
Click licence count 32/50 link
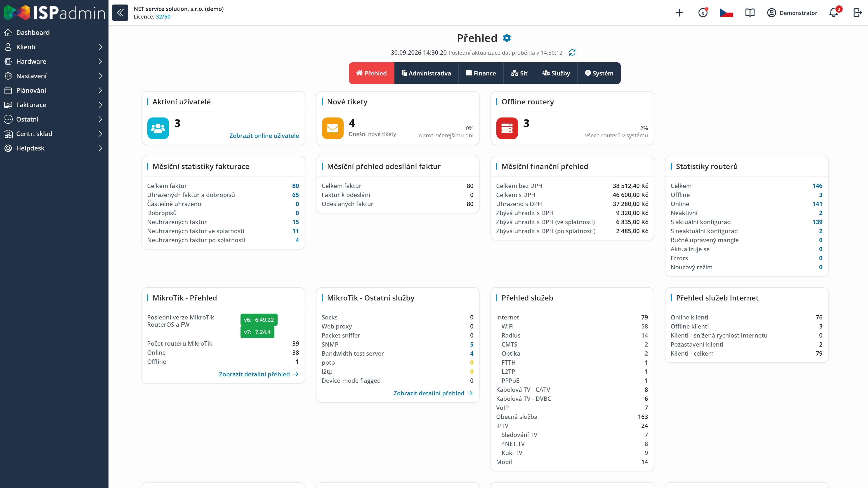click(163, 16)
